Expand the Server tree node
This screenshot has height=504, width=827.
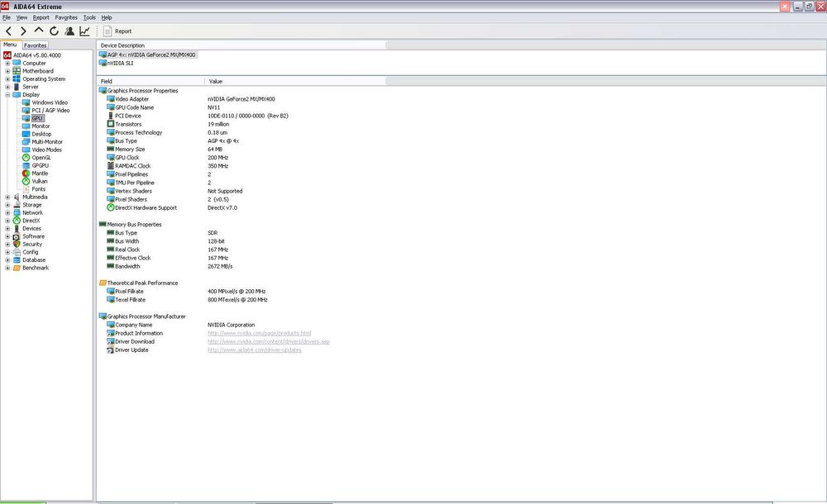point(7,87)
